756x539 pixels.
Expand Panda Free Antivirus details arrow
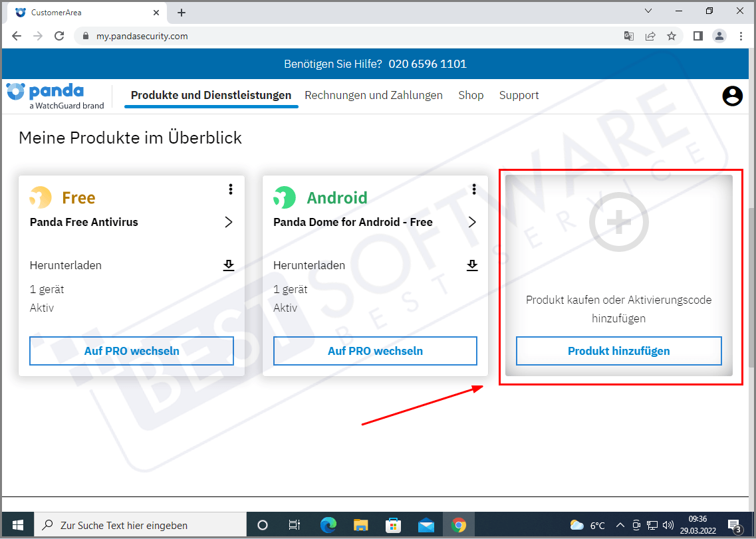pyautogui.click(x=229, y=222)
